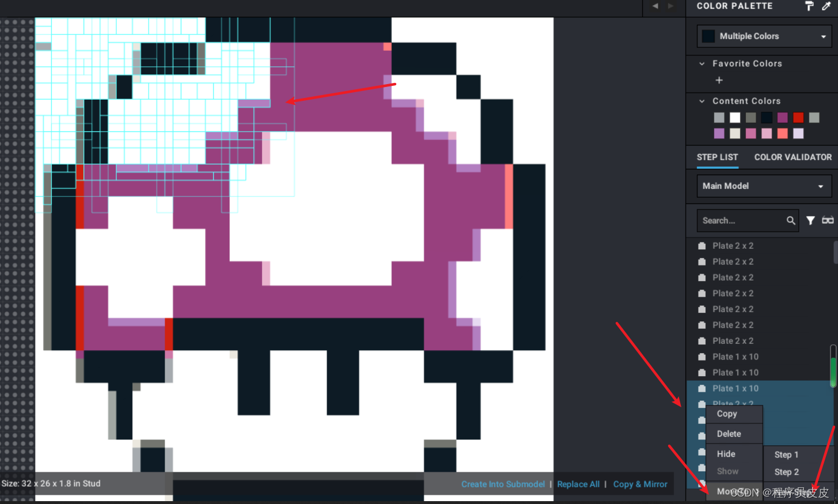Click the magnifier search icon
838x504 pixels.
point(791,221)
